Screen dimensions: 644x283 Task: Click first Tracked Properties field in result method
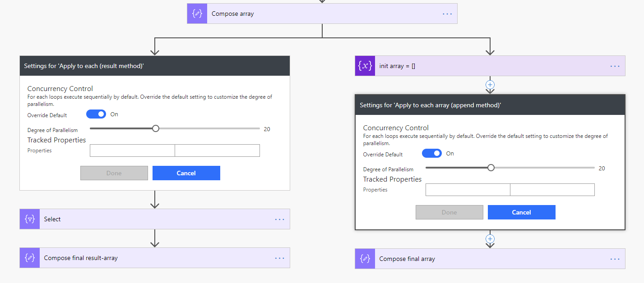(x=132, y=151)
